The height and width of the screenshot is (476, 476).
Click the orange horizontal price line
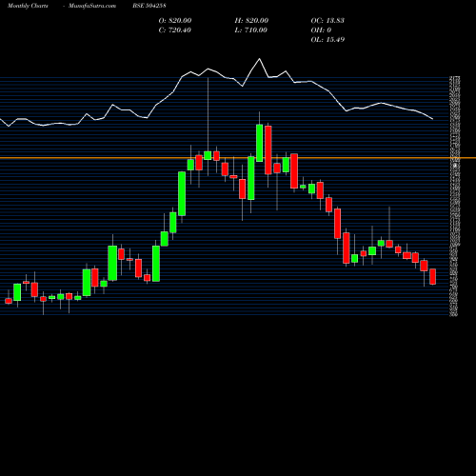pos(238,158)
